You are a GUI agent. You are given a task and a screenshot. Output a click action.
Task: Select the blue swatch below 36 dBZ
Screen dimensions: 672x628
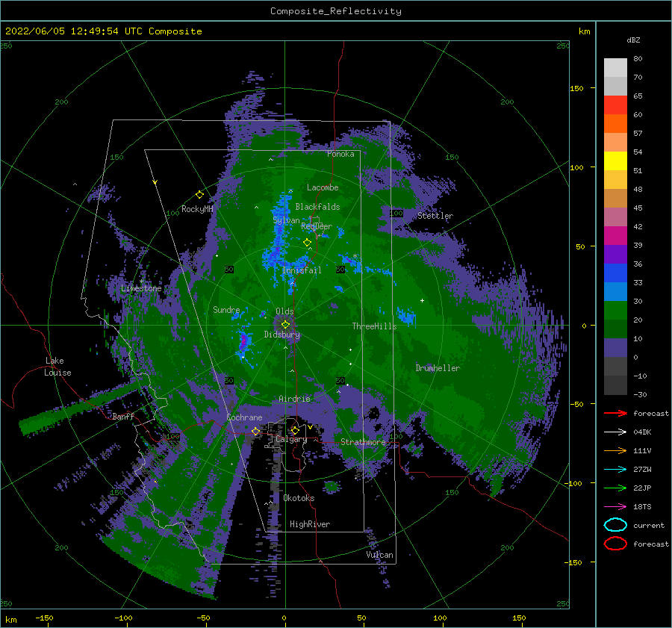click(x=615, y=273)
